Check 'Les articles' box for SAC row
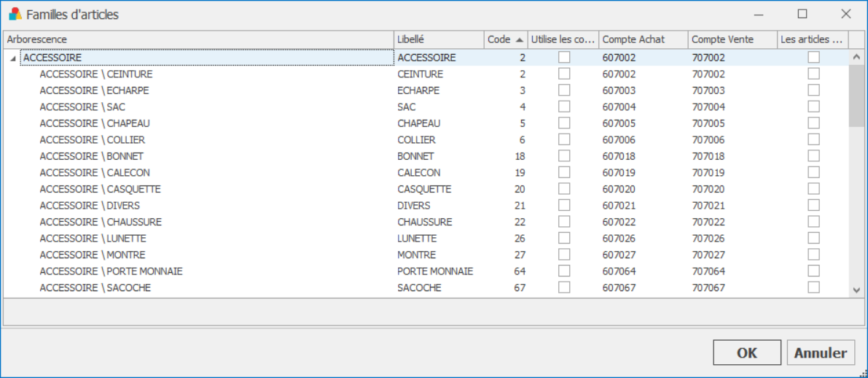This screenshot has width=868, height=378. point(813,107)
